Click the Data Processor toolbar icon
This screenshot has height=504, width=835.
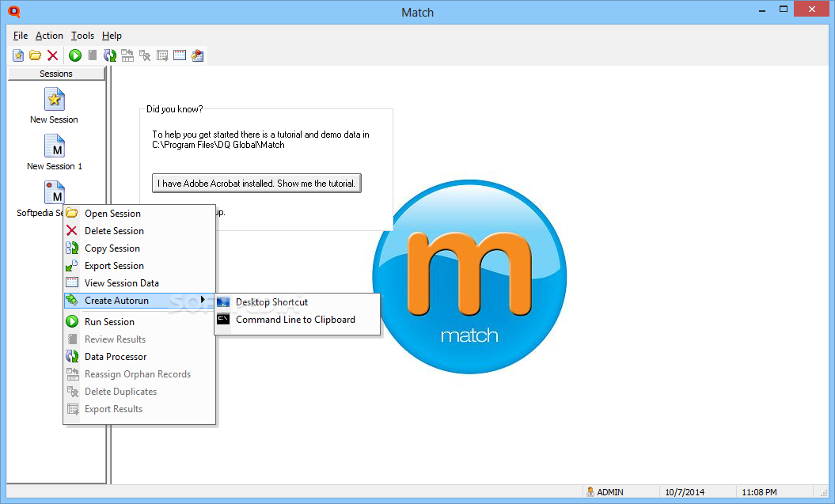(110, 55)
